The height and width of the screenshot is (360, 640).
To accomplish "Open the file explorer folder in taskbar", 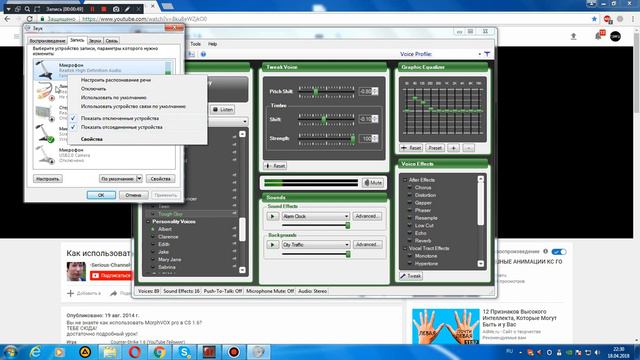I will point(110,352).
